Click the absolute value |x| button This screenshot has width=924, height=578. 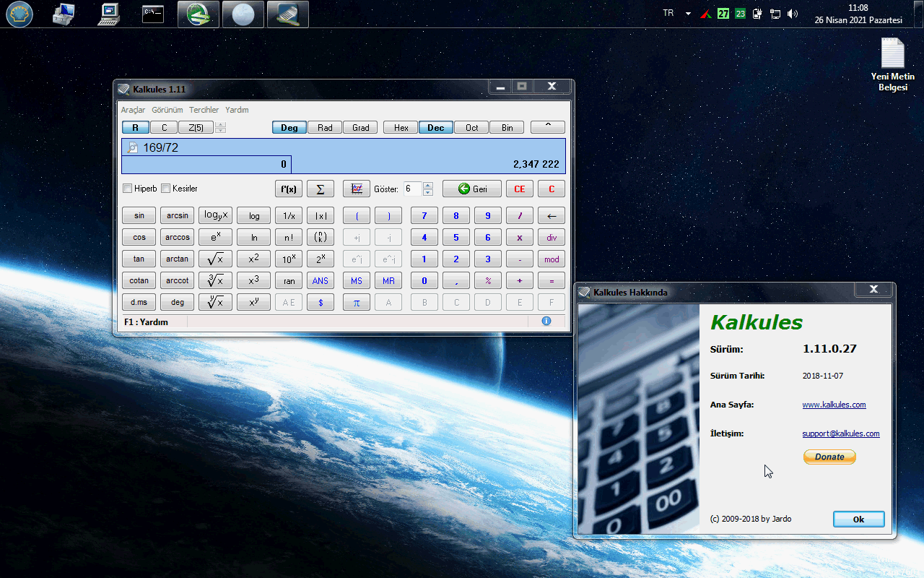[x=321, y=215]
